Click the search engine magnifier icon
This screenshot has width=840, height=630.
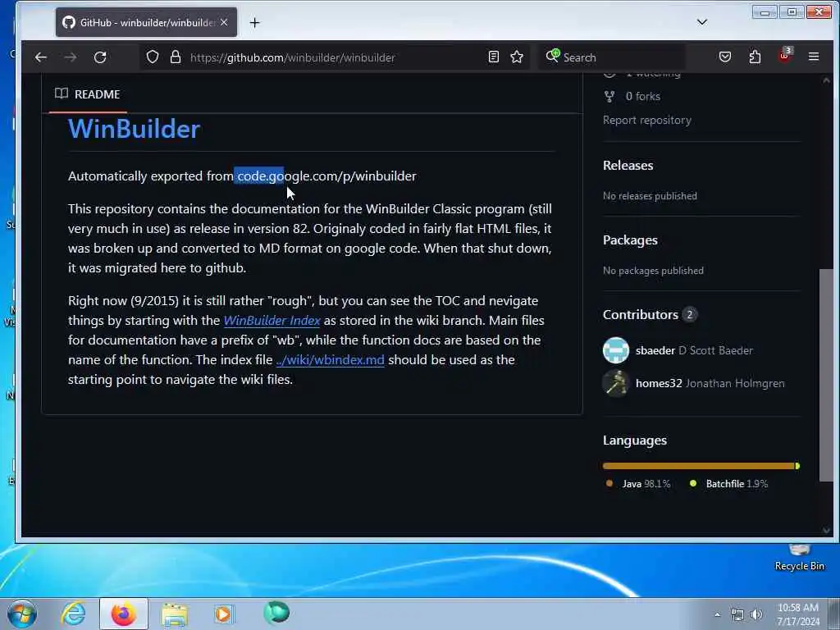point(552,56)
